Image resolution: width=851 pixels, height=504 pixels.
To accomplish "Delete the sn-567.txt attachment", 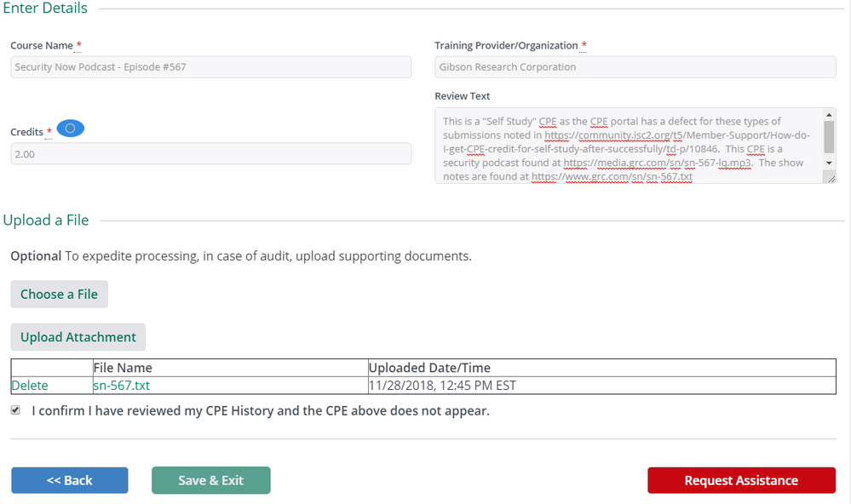I will tap(30, 386).
